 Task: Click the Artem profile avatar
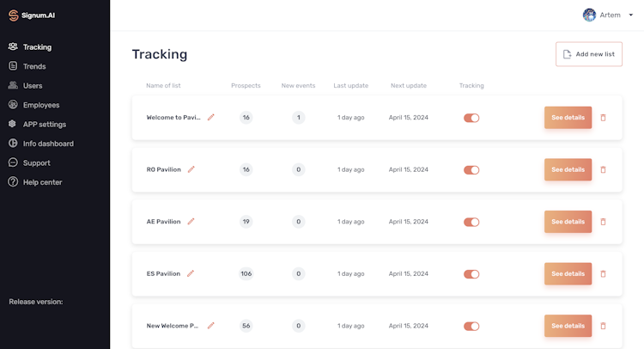point(589,15)
